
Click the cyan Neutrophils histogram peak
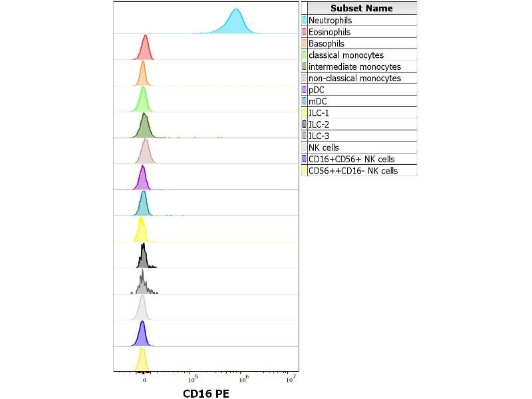[x=236, y=24]
